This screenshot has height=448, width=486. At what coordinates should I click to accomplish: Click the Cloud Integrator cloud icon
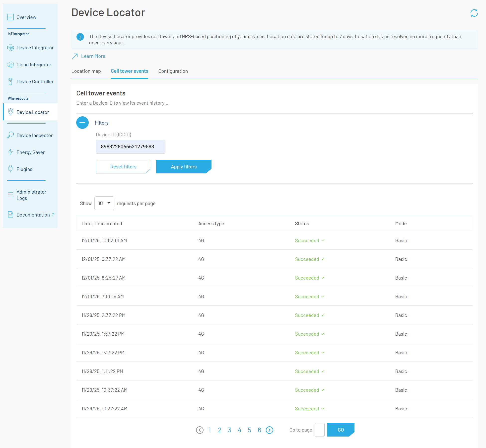pyautogui.click(x=10, y=65)
